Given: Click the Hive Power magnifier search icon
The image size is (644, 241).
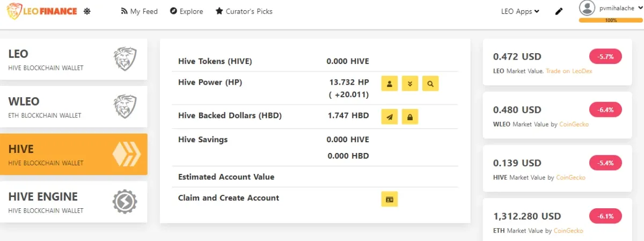Looking at the screenshot, I should click(x=430, y=84).
